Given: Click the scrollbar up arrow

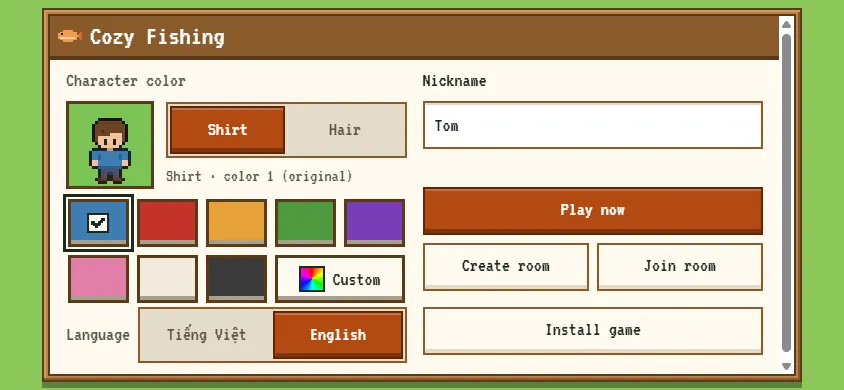Looking at the screenshot, I should 786,24.
